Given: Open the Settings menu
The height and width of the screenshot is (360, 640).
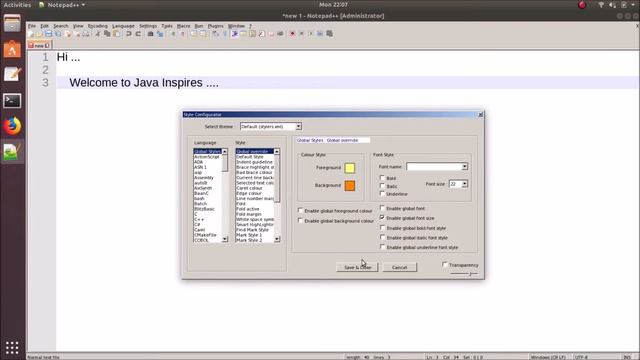Looking at the screenshot, I should (x=148, y=26).
